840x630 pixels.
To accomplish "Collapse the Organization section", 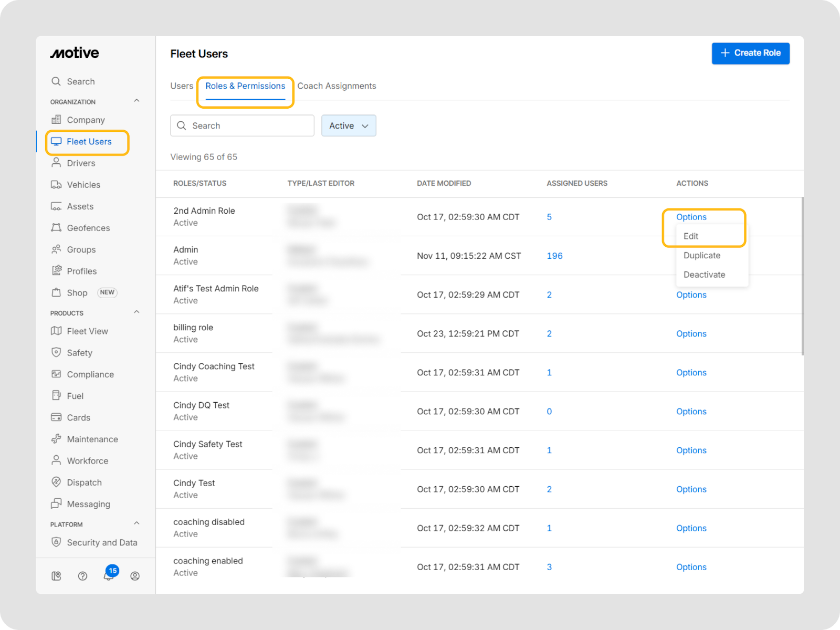I will (x=136, y=101).
